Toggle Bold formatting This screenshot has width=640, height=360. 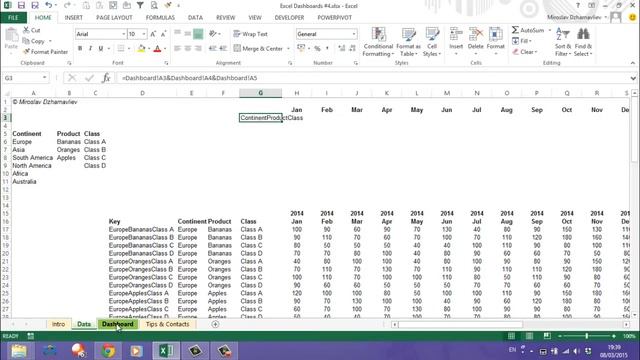tap(80, 49)
